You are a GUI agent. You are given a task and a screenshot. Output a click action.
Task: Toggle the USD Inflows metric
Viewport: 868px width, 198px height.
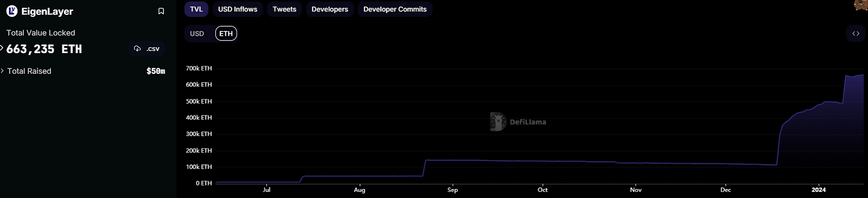coord(238,9)
